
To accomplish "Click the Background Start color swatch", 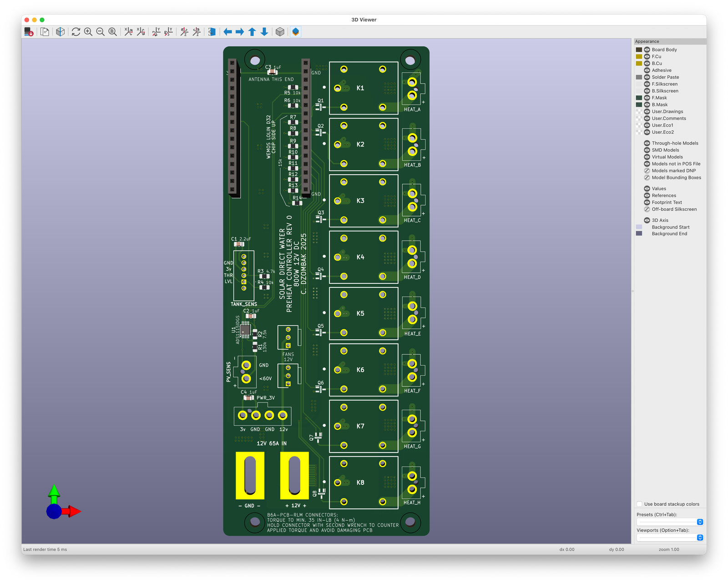I will tap(639, 227).
